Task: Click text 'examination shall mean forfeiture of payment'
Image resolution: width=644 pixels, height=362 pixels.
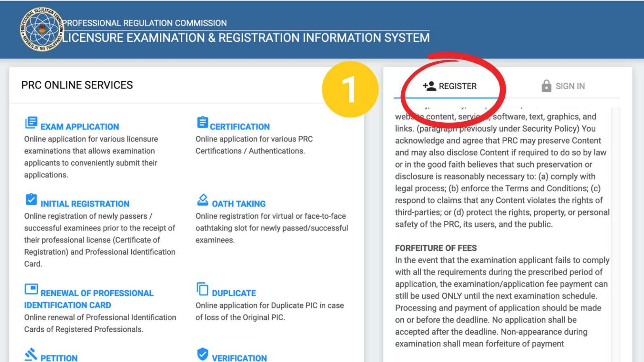Action: coord(479,344)
